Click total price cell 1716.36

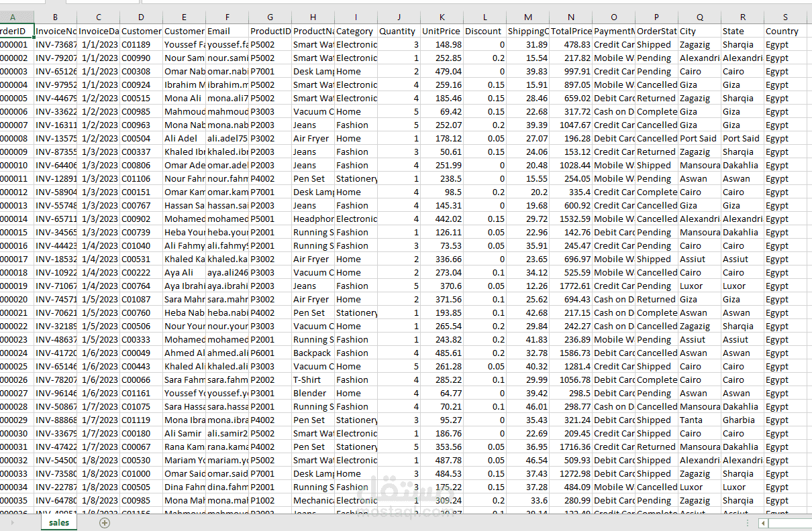(x=570, y=447)
